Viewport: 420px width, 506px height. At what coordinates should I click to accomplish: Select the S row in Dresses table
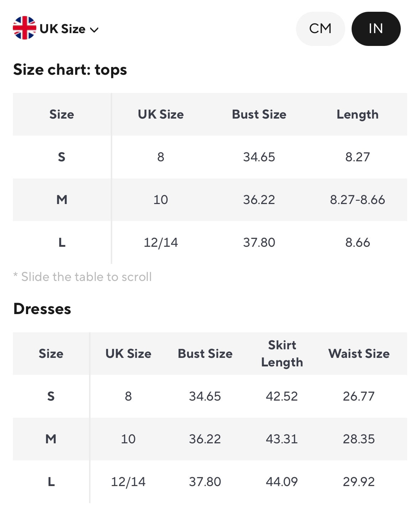51,396
